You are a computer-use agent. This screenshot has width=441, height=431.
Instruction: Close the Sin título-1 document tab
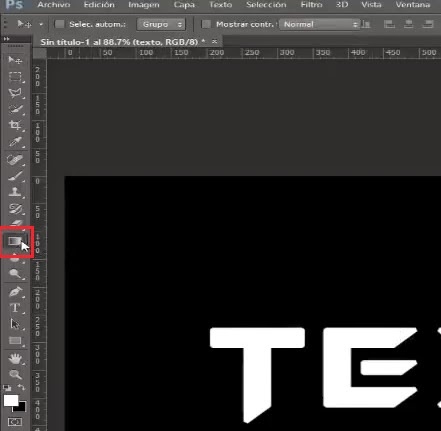214,42
